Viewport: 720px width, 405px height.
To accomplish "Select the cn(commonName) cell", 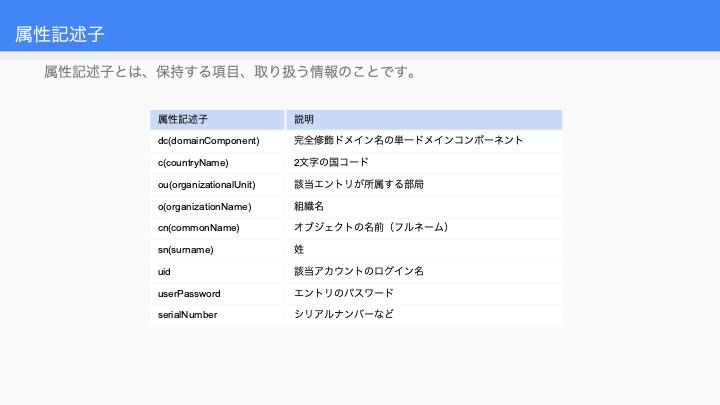I will coord(217,228).
